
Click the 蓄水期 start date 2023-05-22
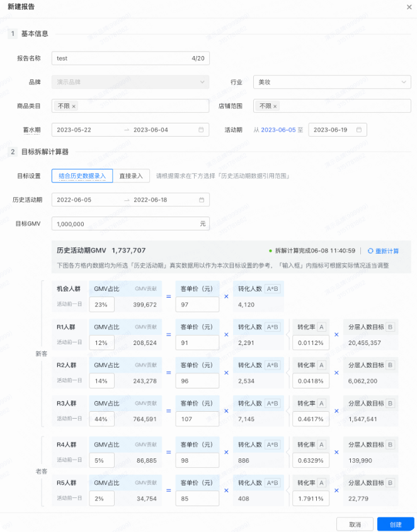74,130
